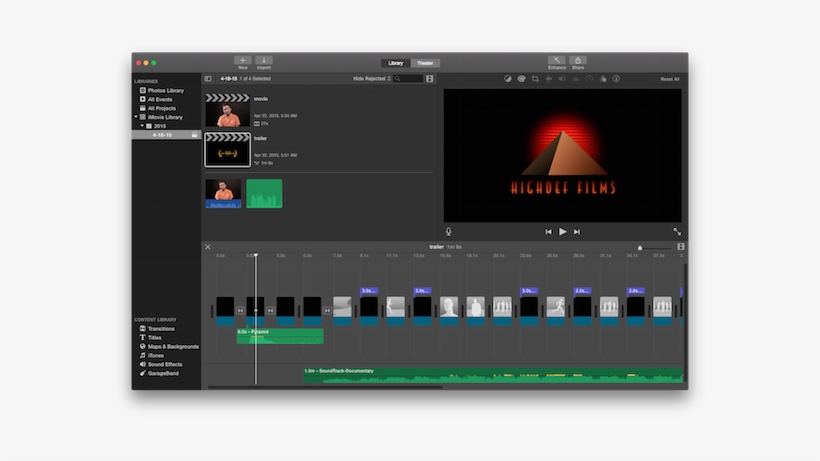Select the 4-18-15 event
Viewport: 820px width, 461px height.
point(166,135)
